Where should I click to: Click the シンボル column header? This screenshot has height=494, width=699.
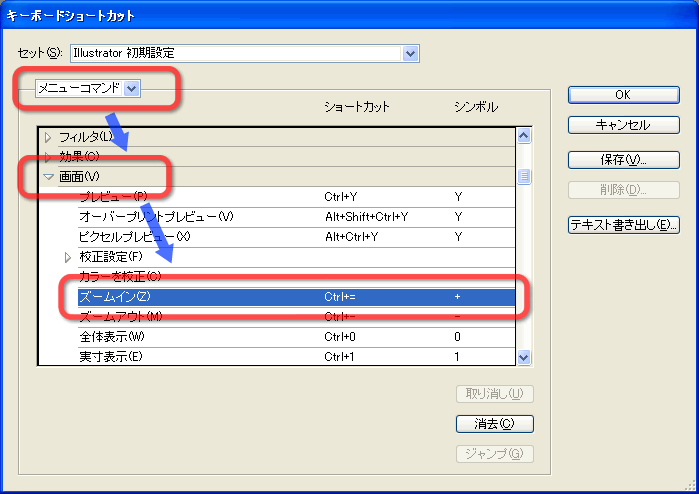coord(476,107)
